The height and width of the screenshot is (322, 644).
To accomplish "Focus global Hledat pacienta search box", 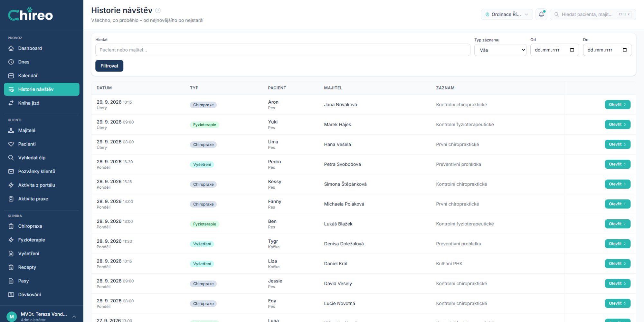I will [x=593, y=14].
